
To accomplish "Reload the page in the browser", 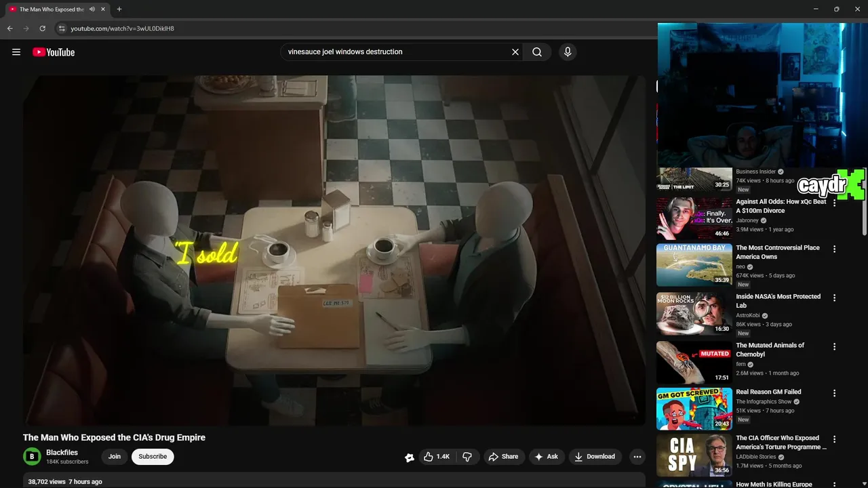I will pyautogui.click(x=43, y=28).
